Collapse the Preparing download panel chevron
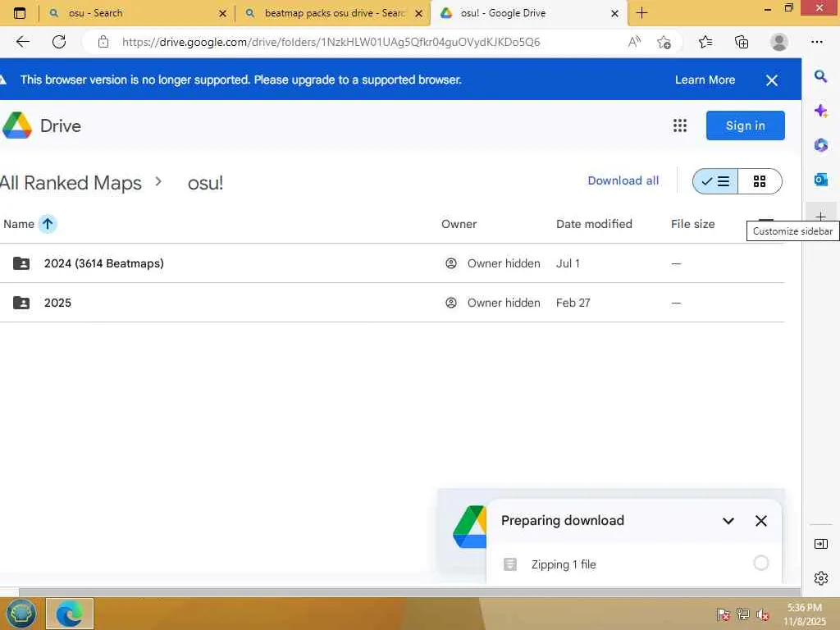 coord(728,521)
